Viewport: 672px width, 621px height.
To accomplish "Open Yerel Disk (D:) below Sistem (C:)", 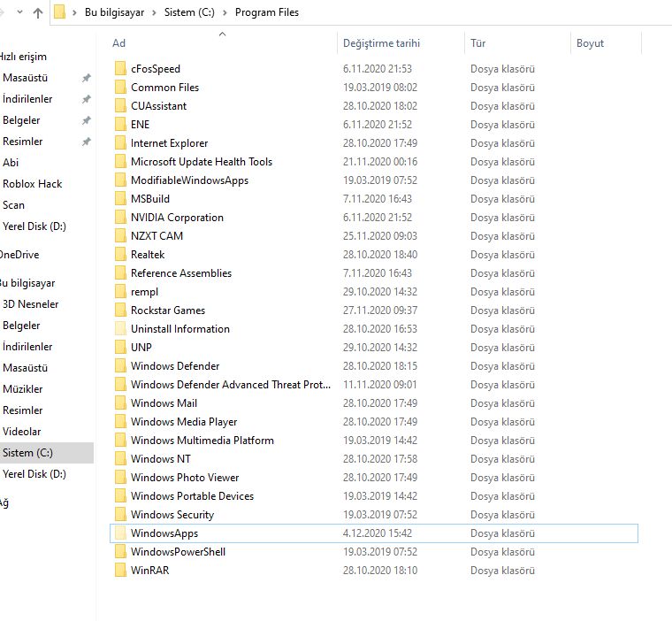I will coord(34,474).
